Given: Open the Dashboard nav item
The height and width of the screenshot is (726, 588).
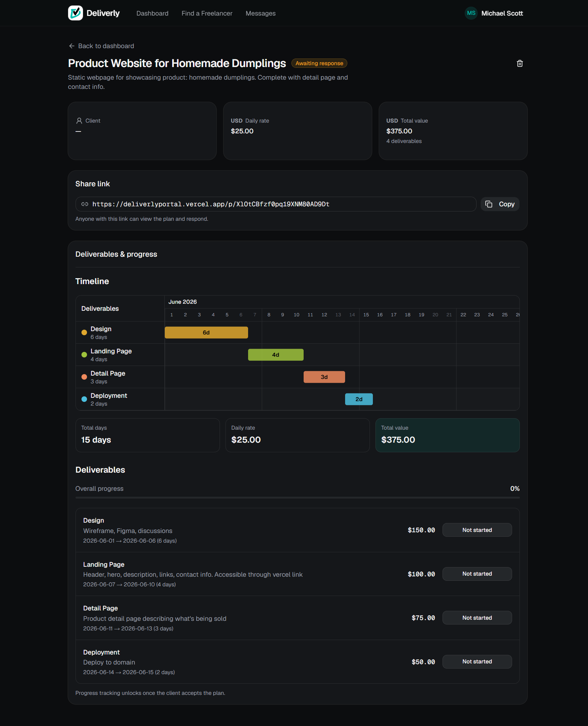Looking at the screenshot, I should click(152, 13).
